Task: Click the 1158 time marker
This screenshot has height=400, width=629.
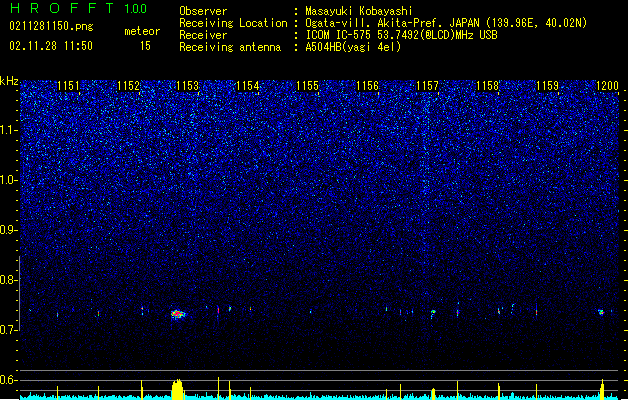Action: tap(487, 86)
